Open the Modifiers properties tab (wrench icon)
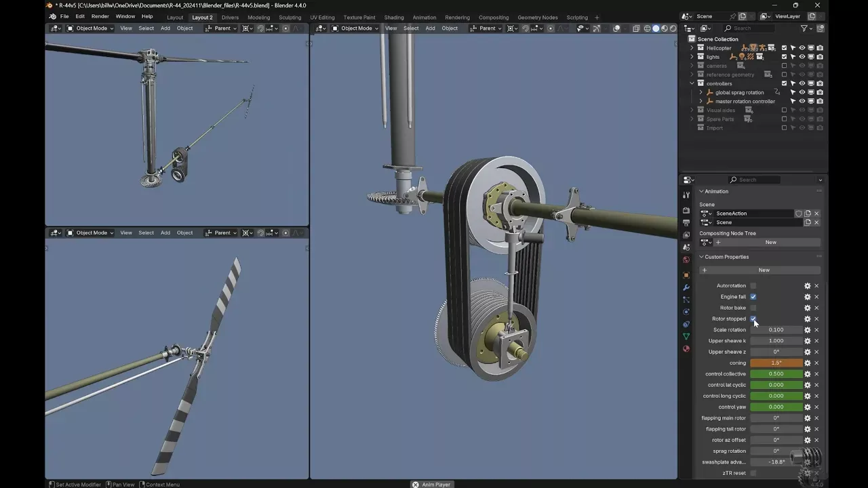Image resolution: width=868 pixels, height=488 pixels. click(686, 287)
